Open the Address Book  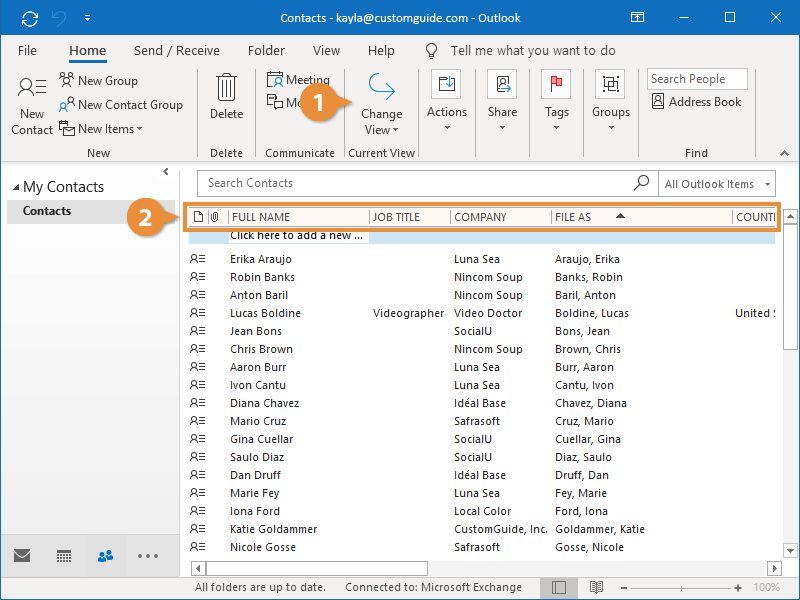click(696, 102)
